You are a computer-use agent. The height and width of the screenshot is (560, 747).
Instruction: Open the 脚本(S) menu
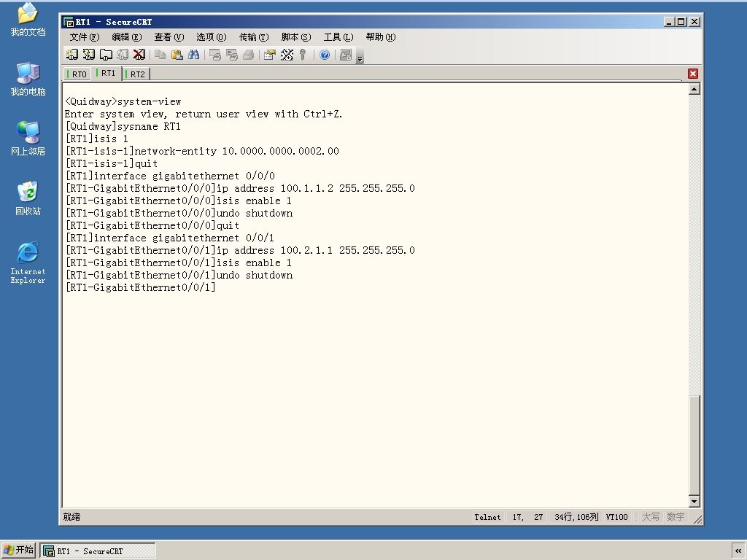[296, 37]
